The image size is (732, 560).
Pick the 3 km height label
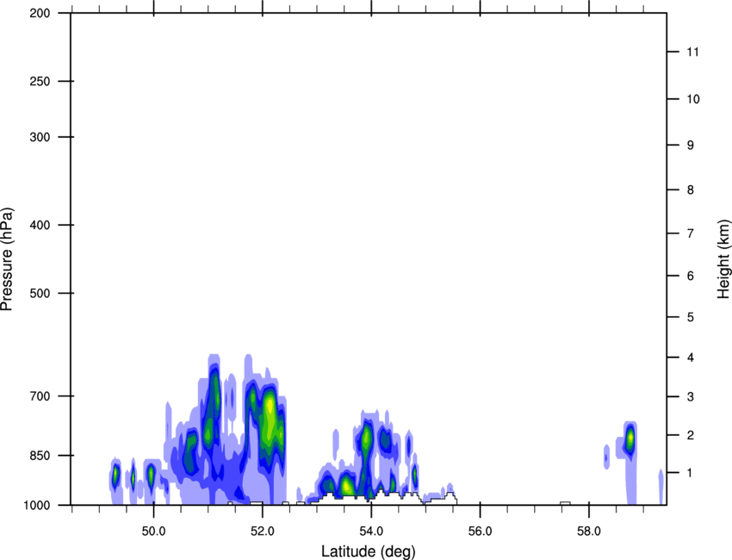[x=691, y=396]
